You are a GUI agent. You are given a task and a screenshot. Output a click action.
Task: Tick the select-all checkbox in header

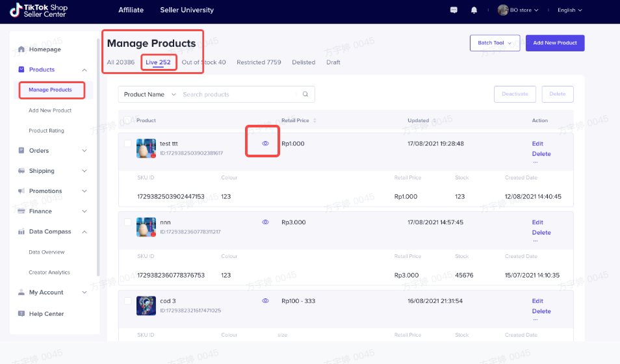pyautogui.click(x=127, y=120)
